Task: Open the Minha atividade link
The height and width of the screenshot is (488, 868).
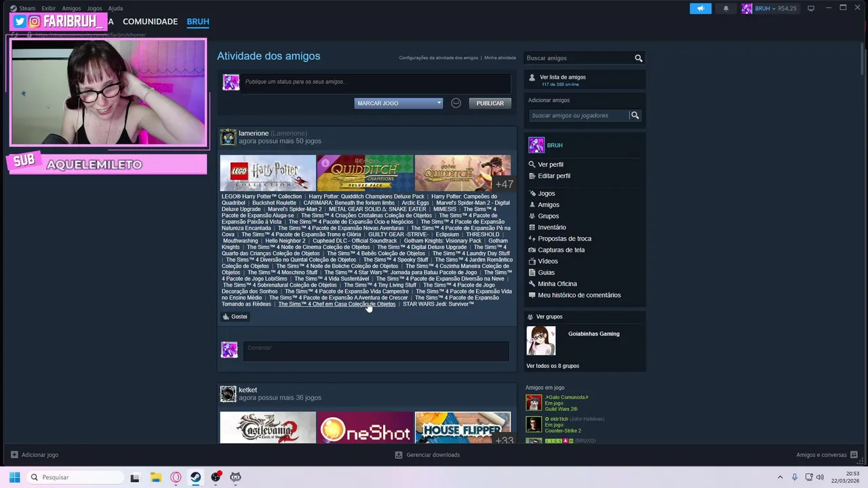Action: click(500, 58)
